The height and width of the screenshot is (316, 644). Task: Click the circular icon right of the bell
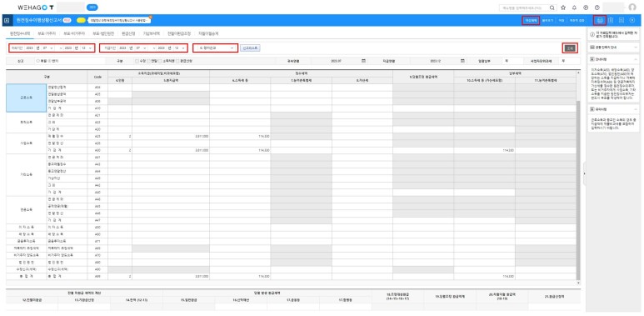click(586, 8)
